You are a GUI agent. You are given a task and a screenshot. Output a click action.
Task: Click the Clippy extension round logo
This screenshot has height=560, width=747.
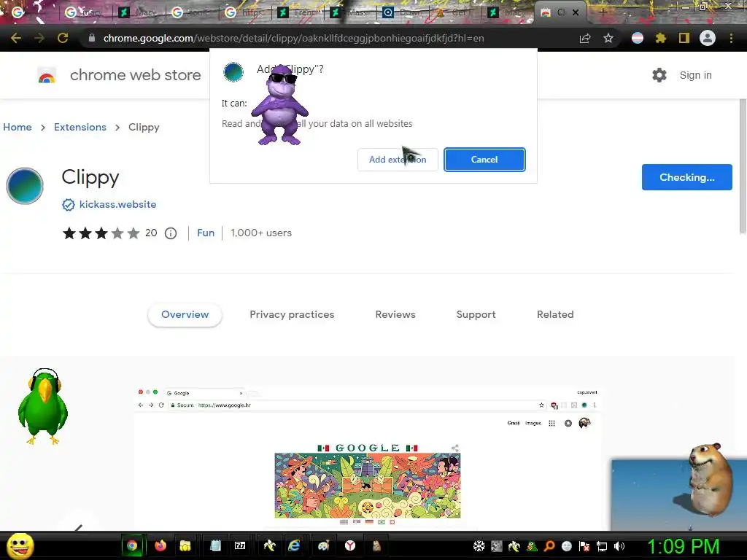click(x=25, y=186)
